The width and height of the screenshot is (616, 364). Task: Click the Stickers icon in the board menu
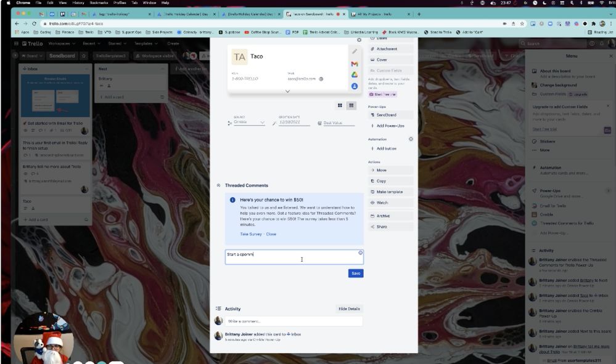pos(535,141)
